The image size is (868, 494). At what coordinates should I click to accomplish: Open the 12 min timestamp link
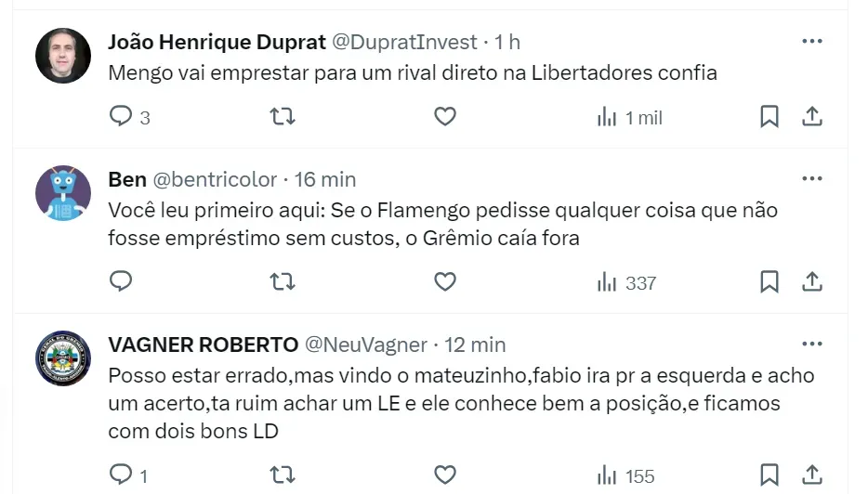click(x=475, y=344)
